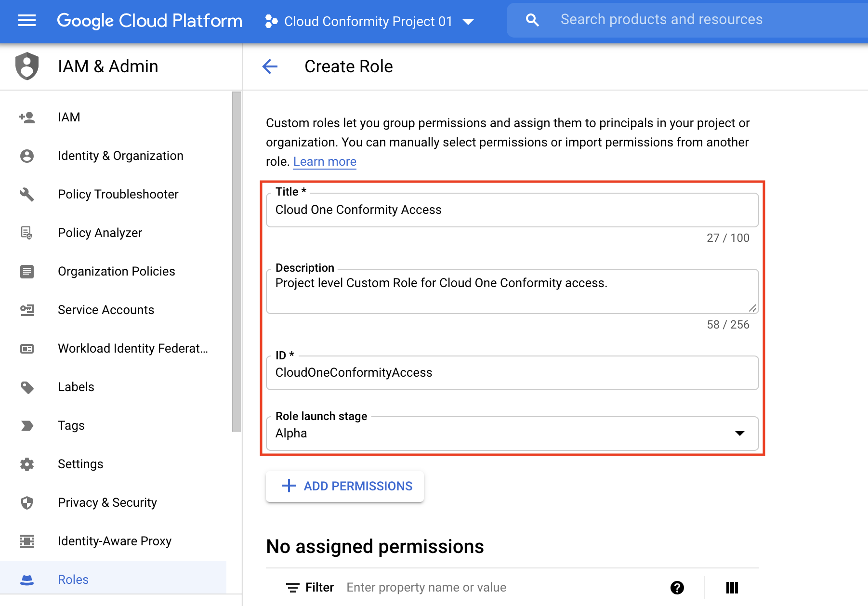
Task: Click the Policy Troubleshooter wrench icon
Action: [x=27, y=194]
